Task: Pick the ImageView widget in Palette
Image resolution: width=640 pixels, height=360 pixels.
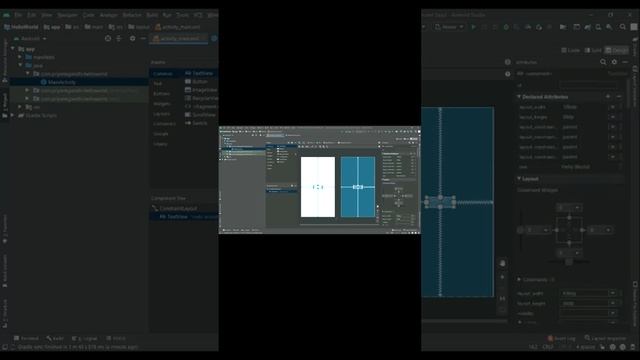Action: pyautogui.click(x=201, y=90)
